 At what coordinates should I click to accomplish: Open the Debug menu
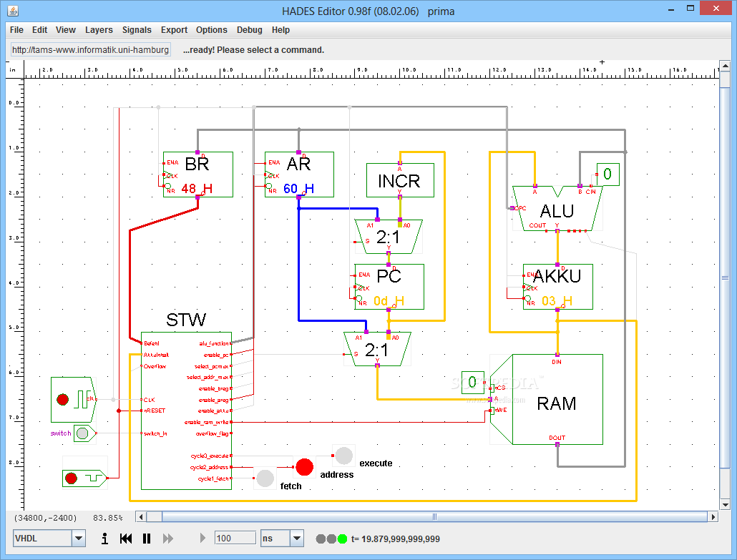[249, 29]
